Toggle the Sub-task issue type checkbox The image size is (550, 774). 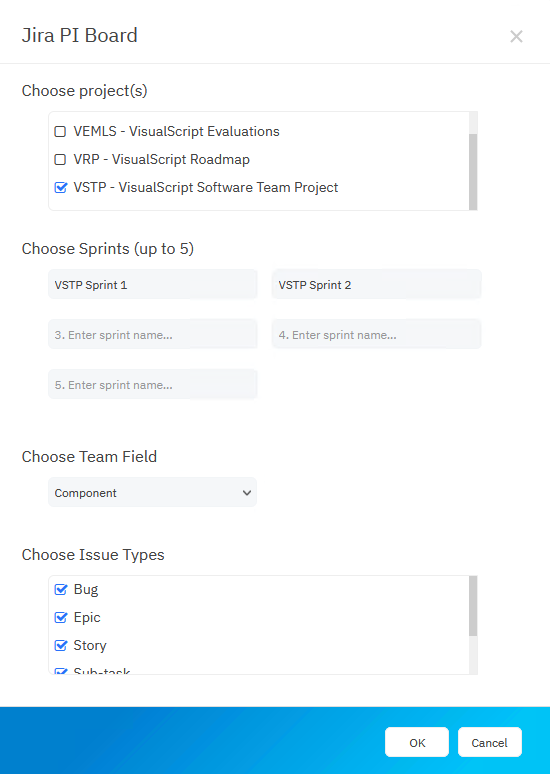tap(60, 671)
